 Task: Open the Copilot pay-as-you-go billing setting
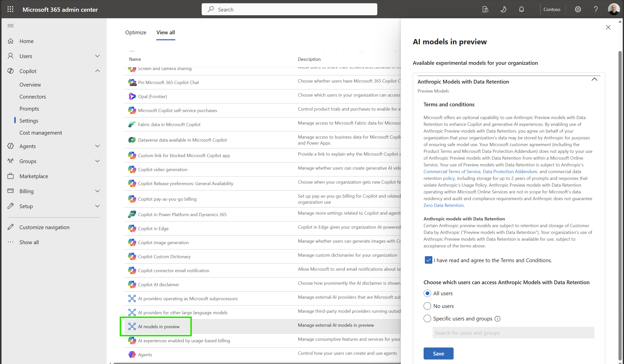click(x=167, y=199)
